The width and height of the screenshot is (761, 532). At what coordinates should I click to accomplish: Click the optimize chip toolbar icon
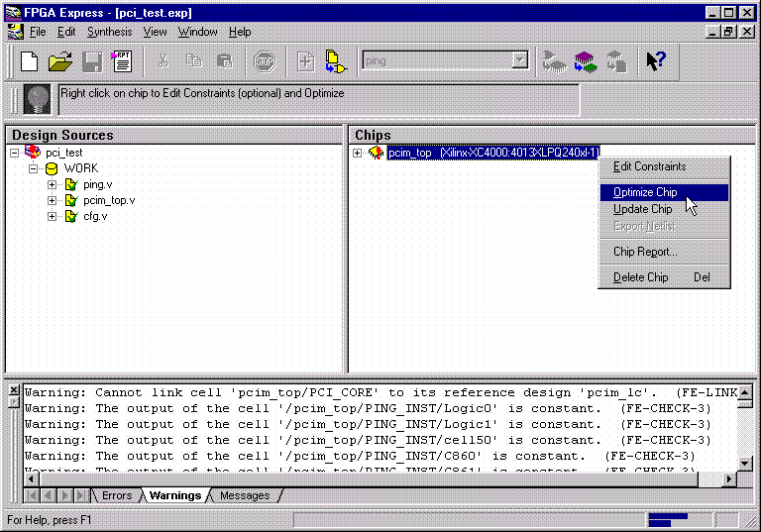point(585,61)
